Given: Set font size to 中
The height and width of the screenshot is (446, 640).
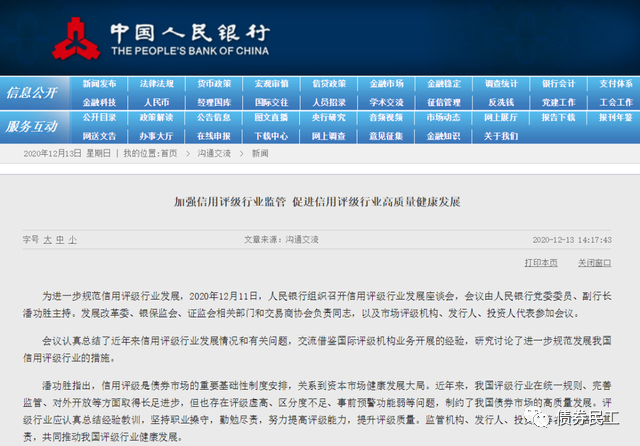Looking at the screenshot, I should pyautogui.click(x=59, y=240).
